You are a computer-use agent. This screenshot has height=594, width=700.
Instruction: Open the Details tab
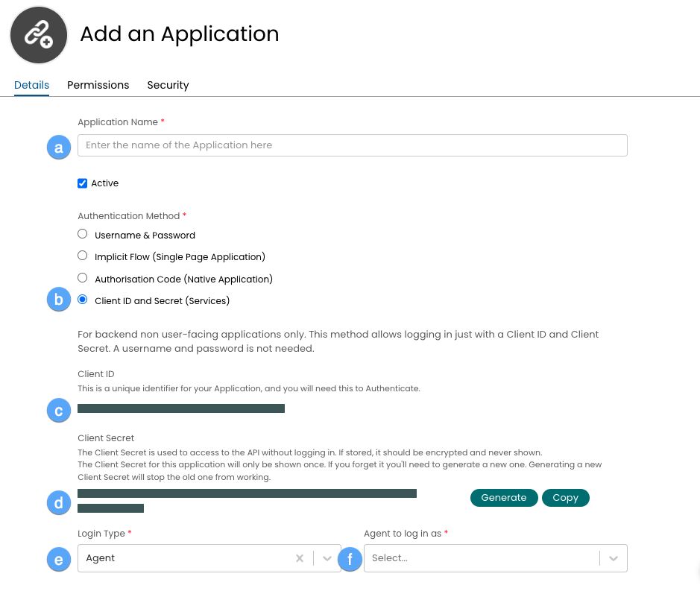coord(32,85)
